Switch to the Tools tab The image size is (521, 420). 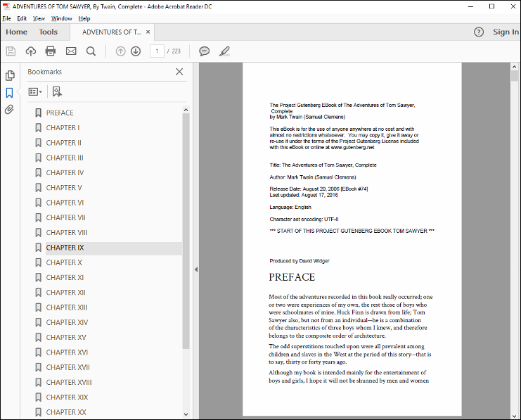[x=49, y=32]
